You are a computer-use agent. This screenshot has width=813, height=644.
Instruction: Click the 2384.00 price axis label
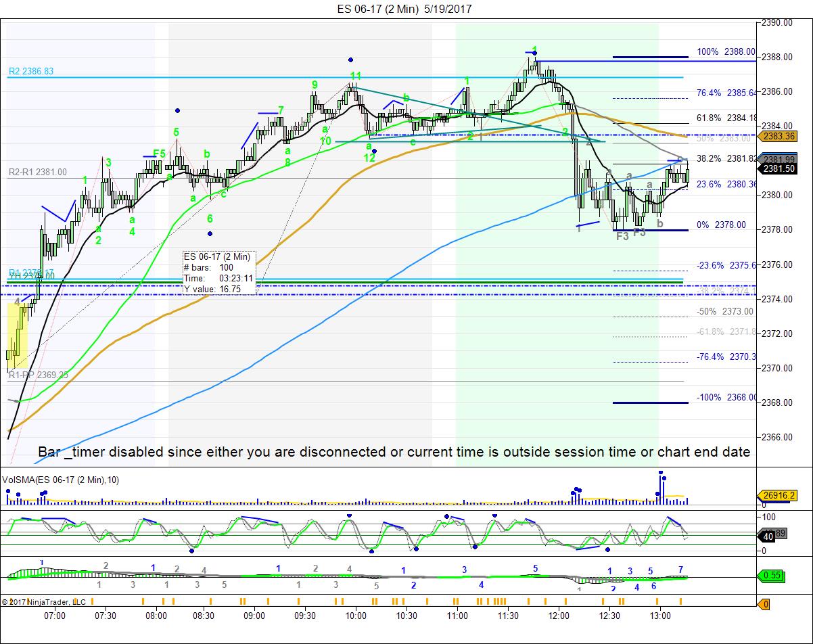pos(777,126)
